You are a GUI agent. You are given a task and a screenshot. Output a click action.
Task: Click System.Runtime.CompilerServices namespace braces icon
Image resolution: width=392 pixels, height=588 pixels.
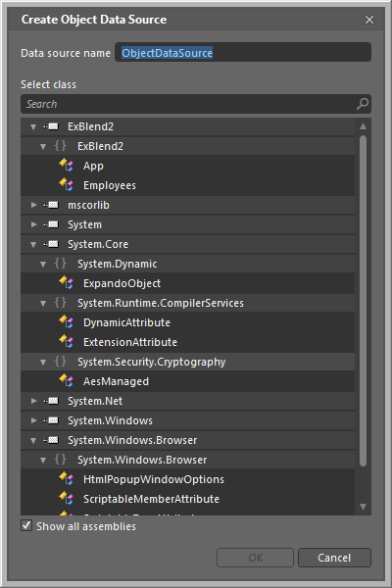[60, 302]
